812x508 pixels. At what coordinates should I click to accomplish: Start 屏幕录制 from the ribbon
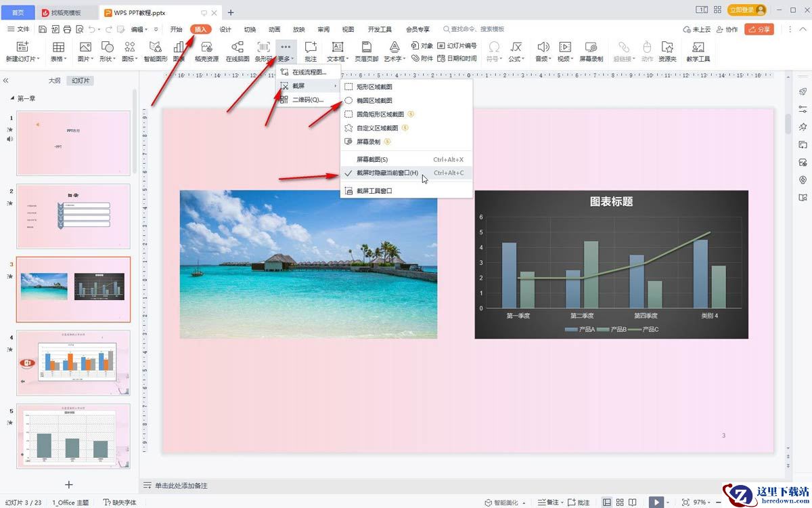591,51
